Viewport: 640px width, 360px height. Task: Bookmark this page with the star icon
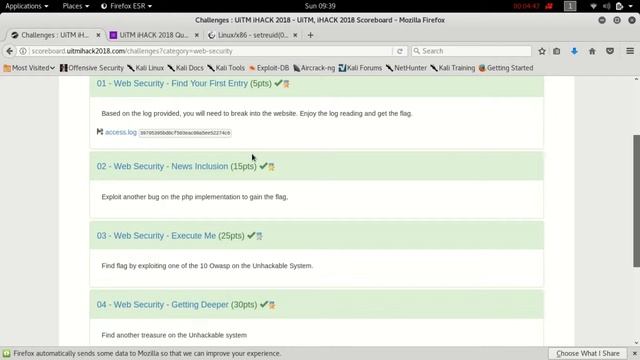(542, 51)
